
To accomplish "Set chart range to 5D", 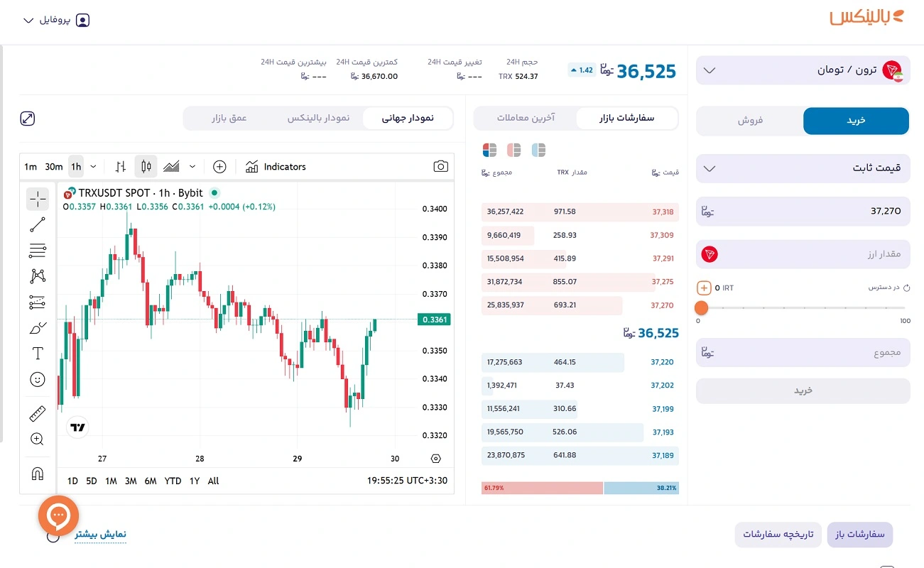I will (x=92, y=481).
